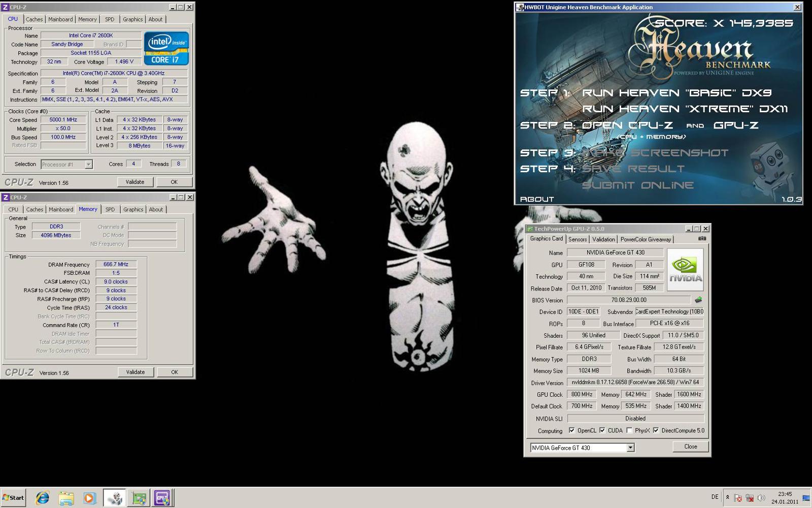Click the upper CPU-Z window title icon
The image size is (812, 508).
[x=6, y=7]
